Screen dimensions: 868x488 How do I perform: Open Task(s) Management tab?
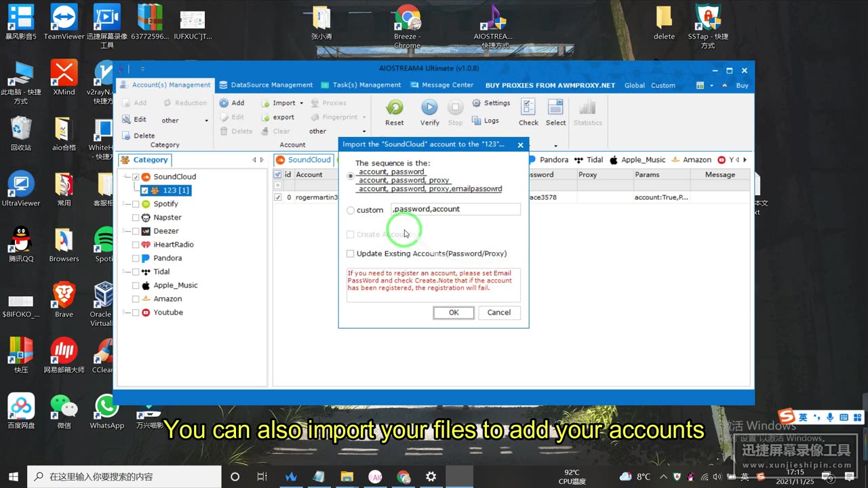point(360,85)
